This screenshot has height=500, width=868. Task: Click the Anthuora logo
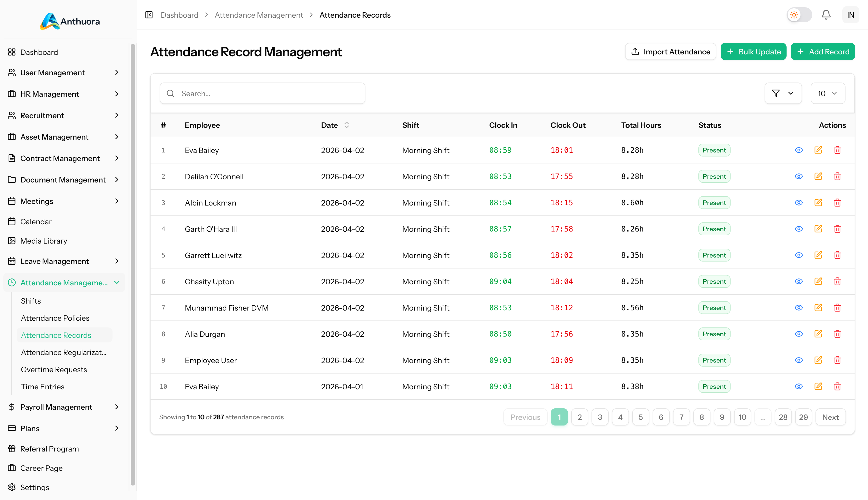tap(69, 21)
